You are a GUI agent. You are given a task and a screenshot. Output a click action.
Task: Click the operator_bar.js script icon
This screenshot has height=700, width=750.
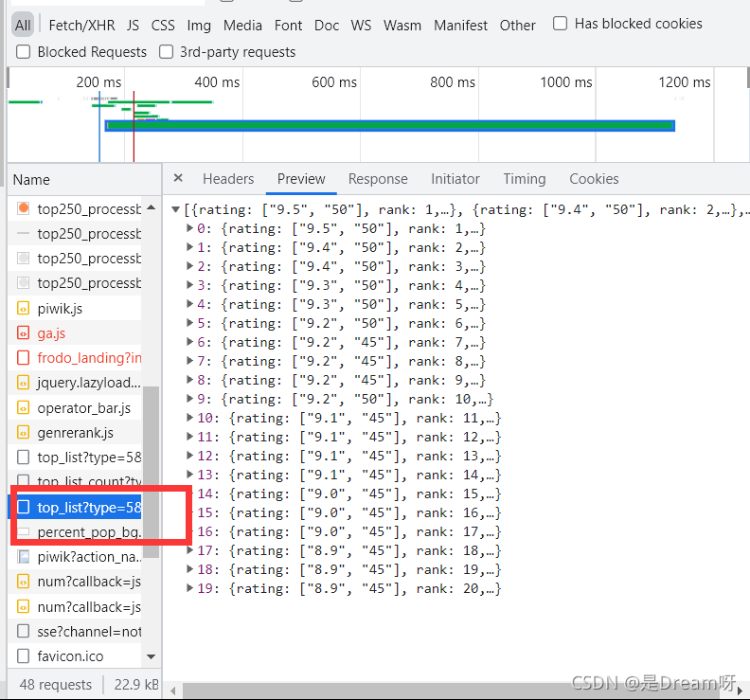(x=23, y=407)
